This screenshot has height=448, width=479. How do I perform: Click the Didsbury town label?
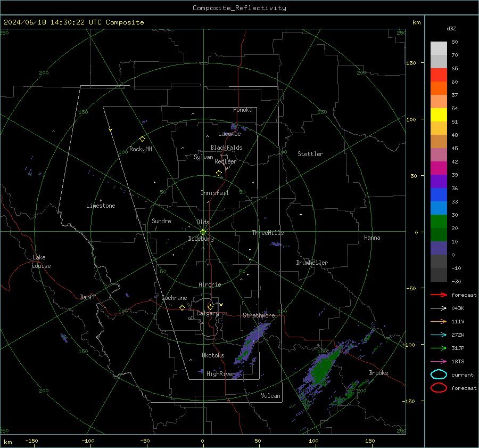[201, 239]
